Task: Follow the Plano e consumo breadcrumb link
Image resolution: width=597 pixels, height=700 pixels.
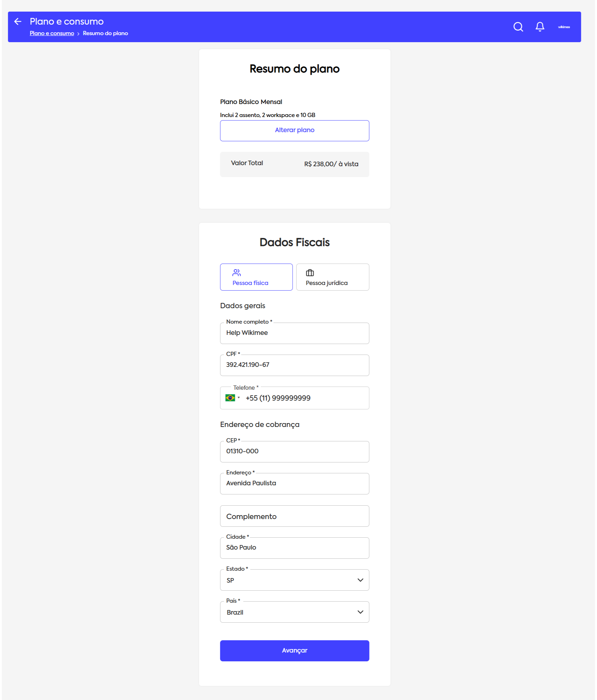Action: tap(52, 33)
